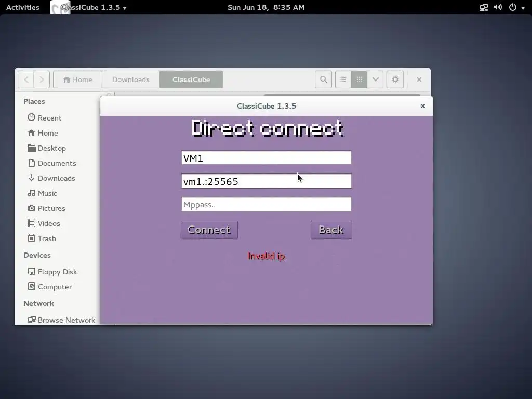Close the file manager window
Viewport: 532px width, 399px height.
[x=419, y=79]
